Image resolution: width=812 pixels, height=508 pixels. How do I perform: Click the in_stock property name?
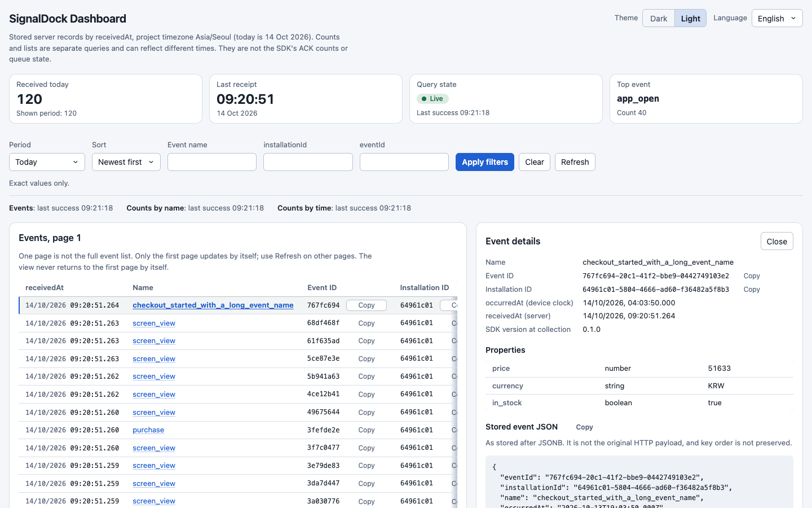[x=507, y=403]
